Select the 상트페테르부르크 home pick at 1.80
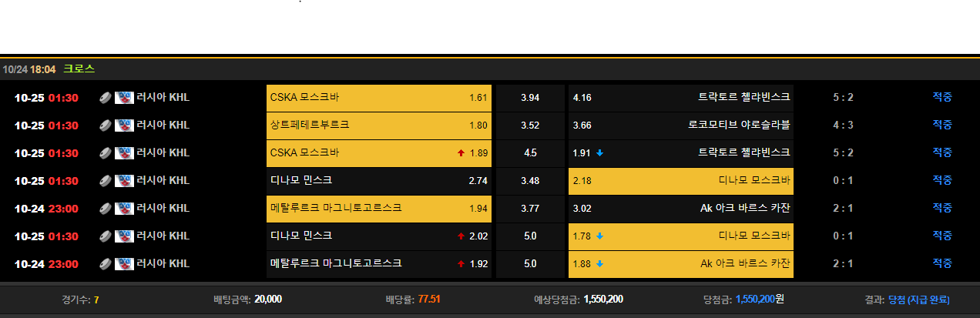980x318 pixels. [378, 126]
